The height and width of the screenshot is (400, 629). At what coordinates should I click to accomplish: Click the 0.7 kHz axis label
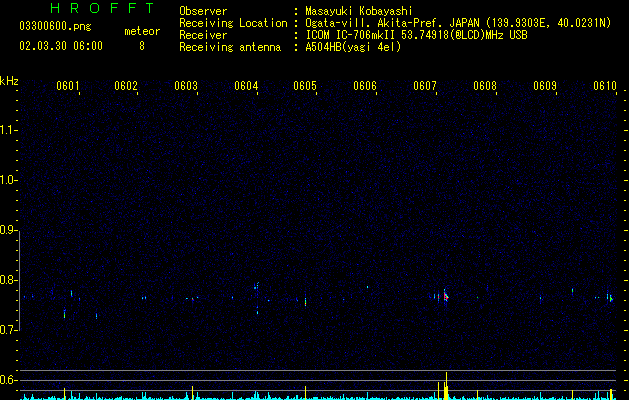click(8, 330)
